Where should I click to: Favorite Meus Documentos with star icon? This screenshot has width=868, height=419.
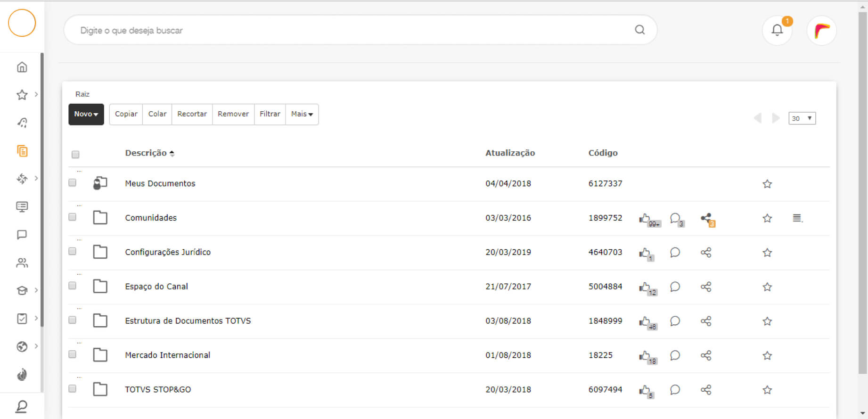click(767, 184)
